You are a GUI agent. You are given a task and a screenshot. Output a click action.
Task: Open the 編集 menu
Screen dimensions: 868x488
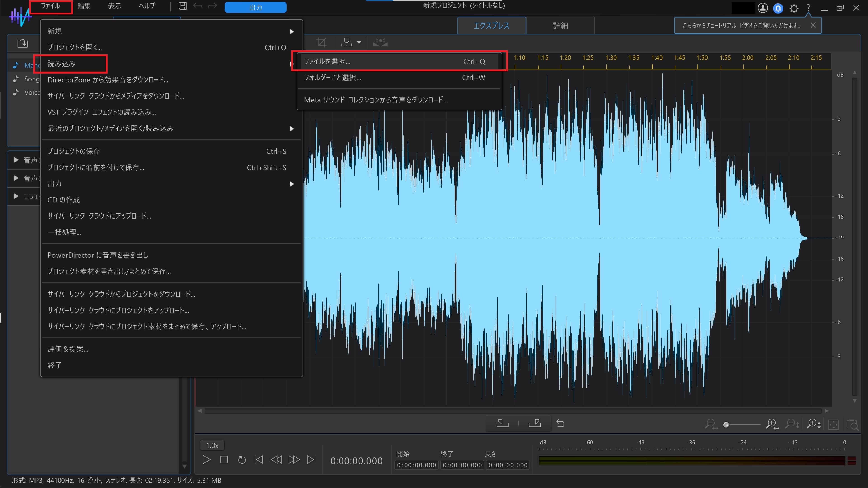click(84, 6)
